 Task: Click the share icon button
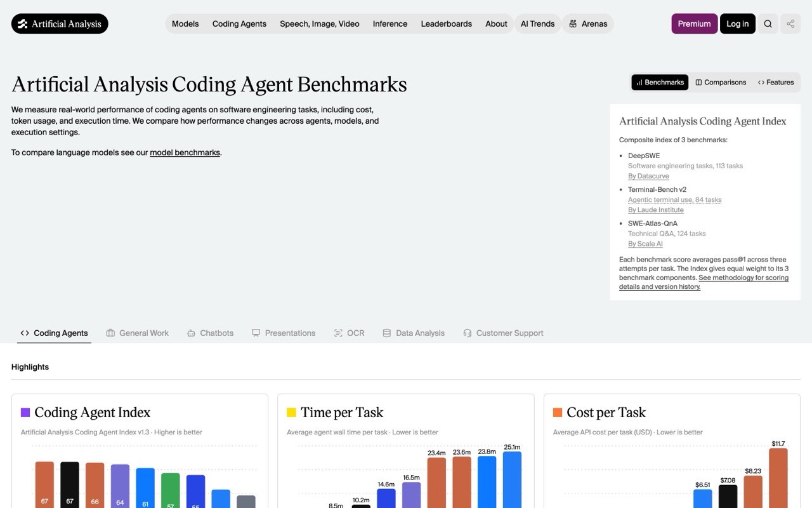click(790, 23)
